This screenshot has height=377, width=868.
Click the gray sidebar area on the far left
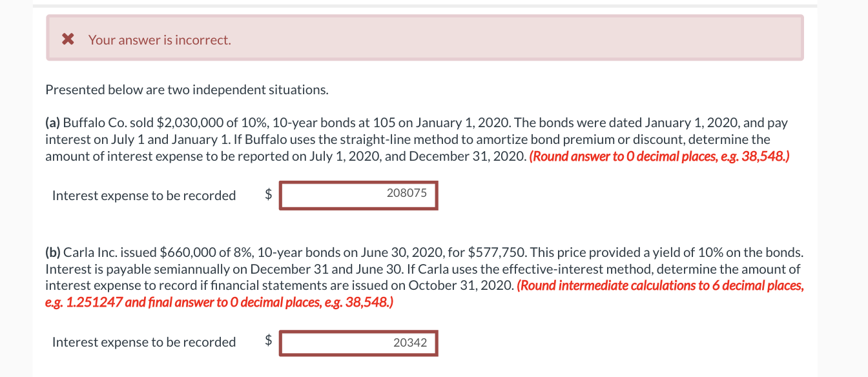pos(13,194)
